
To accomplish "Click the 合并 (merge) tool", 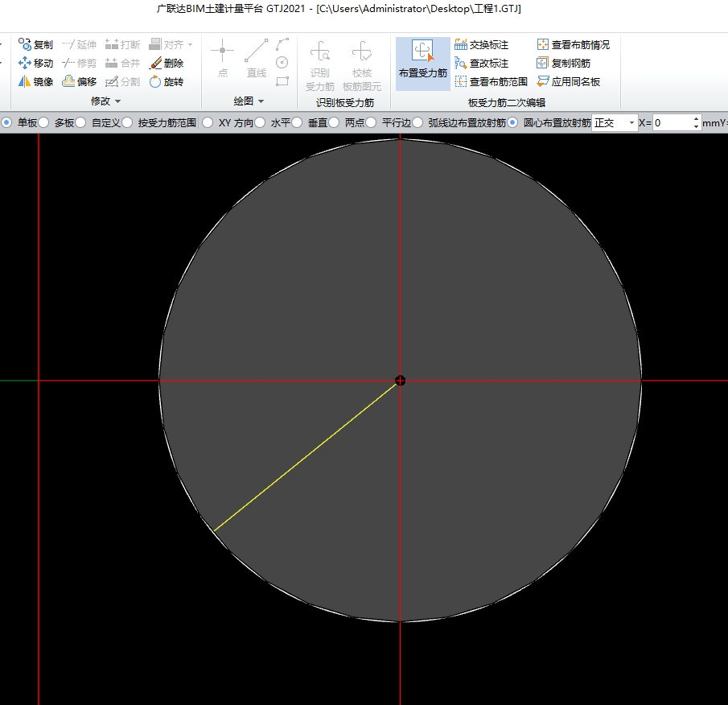I will coord(122,63).
